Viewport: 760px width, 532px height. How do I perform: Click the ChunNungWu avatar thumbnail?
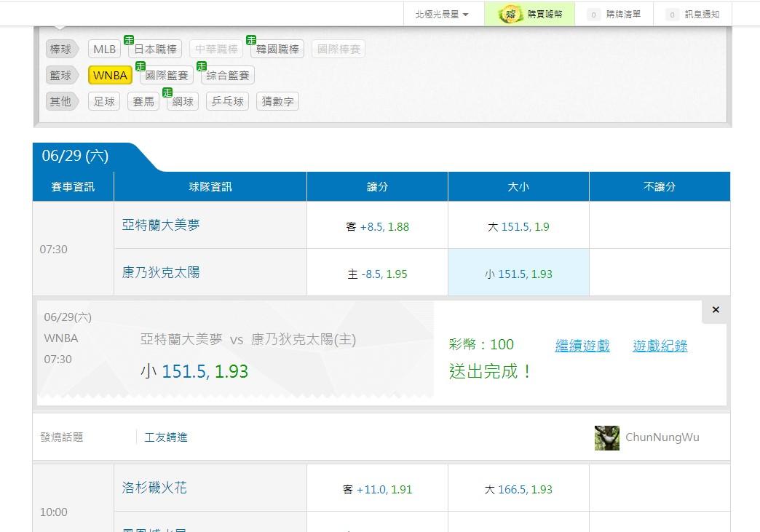[x=607, y=438]
